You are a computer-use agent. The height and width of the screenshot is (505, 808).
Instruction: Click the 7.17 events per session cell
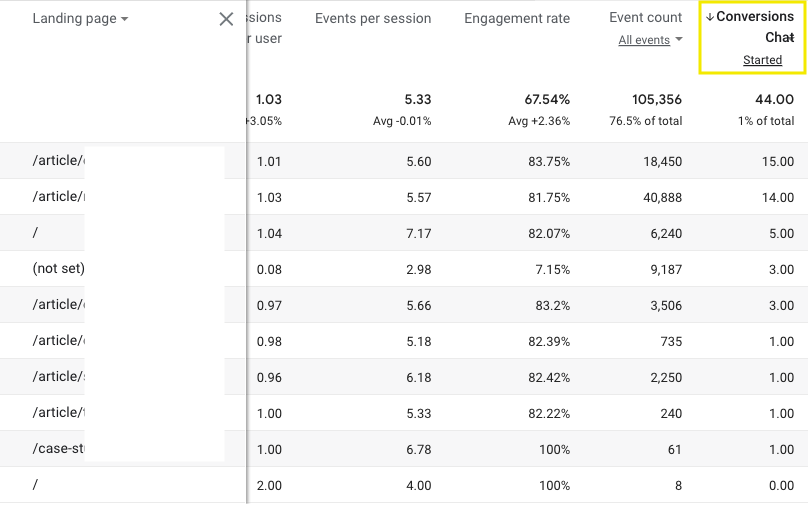pos(418,233)
